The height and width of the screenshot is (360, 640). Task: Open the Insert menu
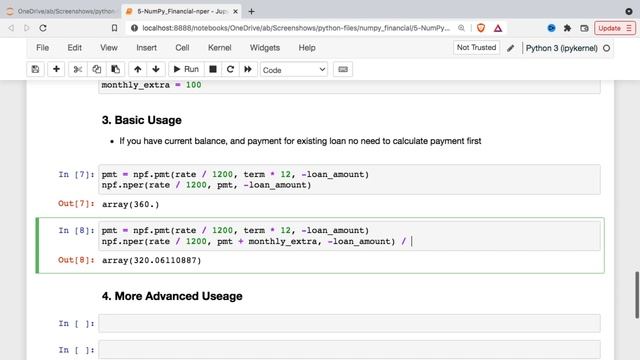(146, 48)
